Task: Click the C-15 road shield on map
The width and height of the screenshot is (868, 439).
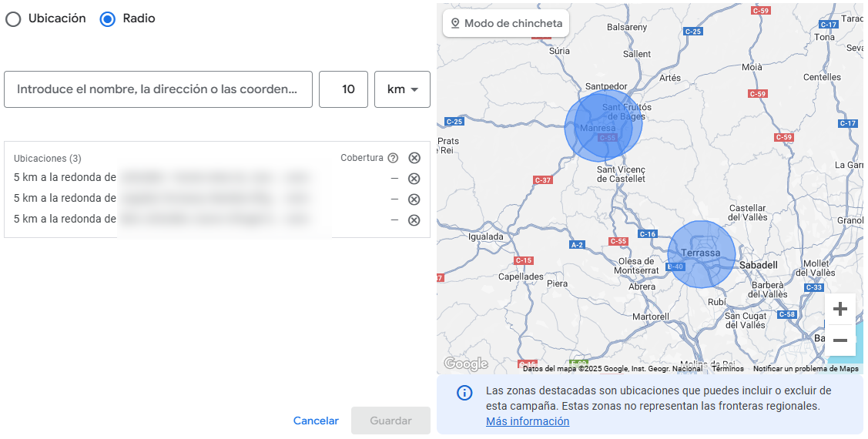Action: (524, 260)
